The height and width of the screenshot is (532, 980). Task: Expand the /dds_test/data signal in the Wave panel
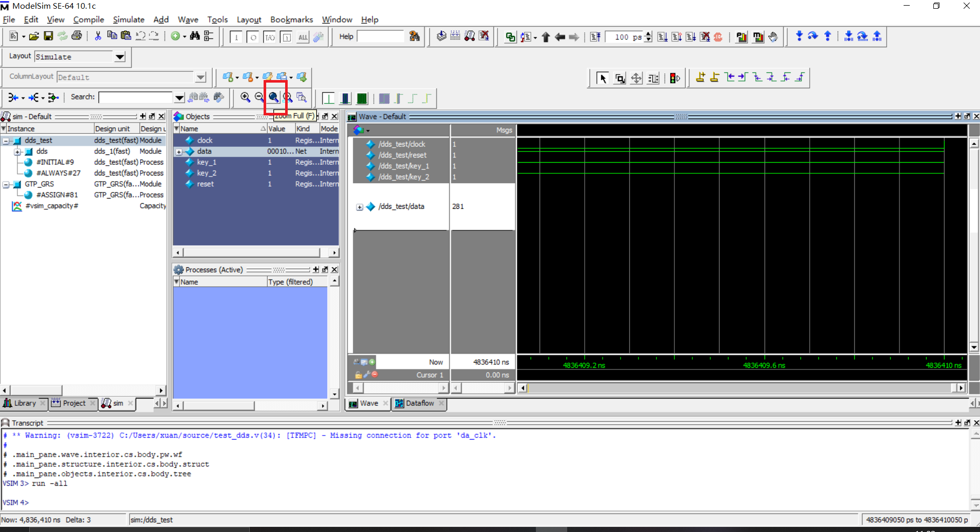(x=359, y=207)
